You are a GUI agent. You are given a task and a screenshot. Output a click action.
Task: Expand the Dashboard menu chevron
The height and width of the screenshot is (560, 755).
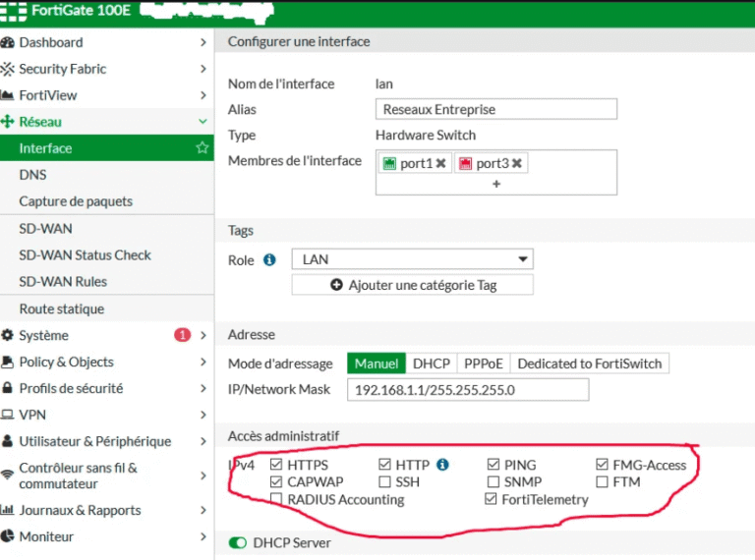203,42
